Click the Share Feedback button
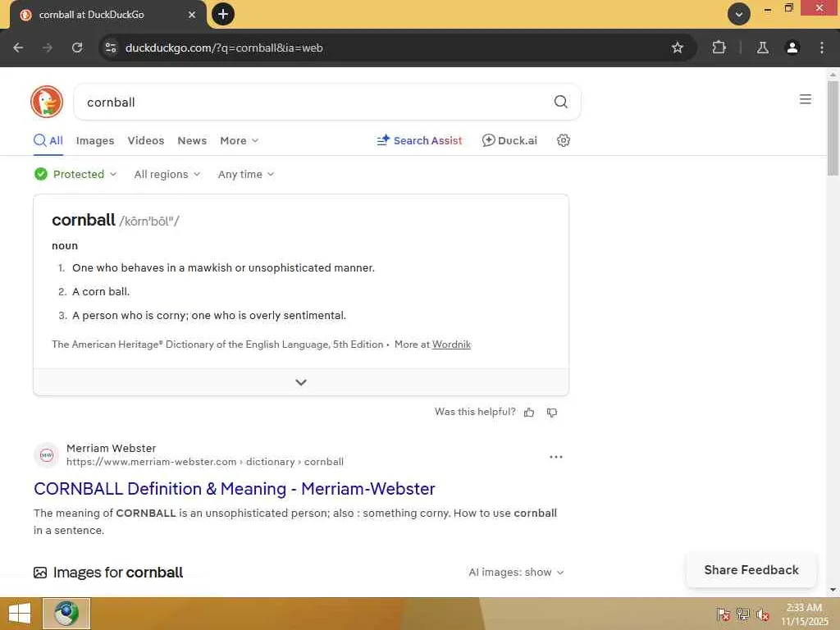This screenshot has width=840, height=630. click(751, 570)
